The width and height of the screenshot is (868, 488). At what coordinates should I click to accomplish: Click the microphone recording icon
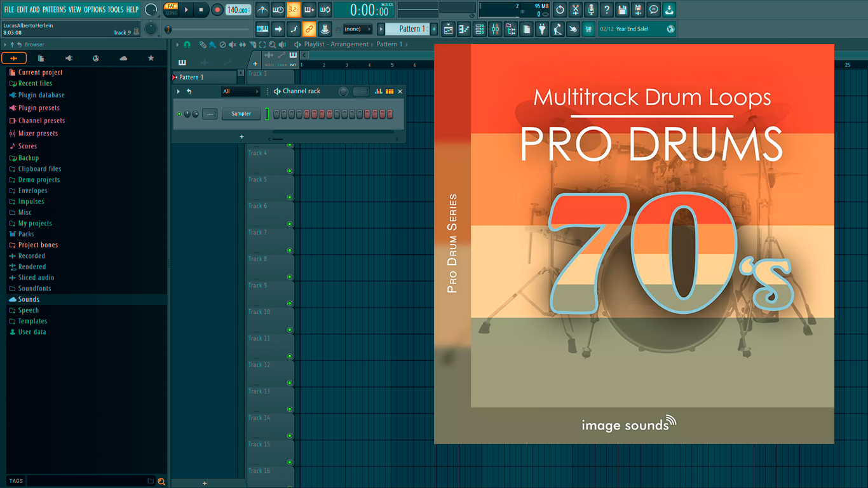pos(591,10)
